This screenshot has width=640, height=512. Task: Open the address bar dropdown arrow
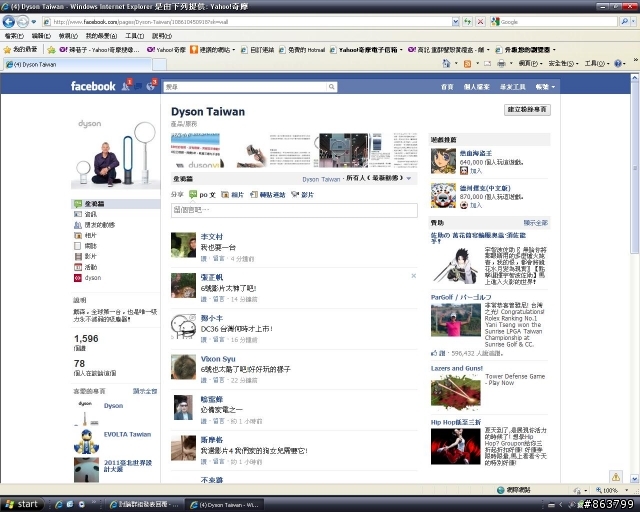tap(456, 22)
